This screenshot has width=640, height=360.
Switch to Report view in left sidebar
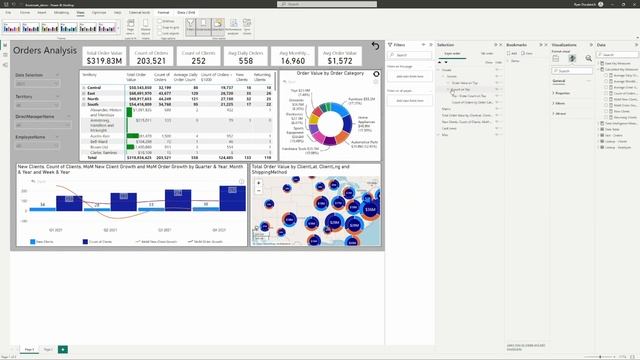pyautogui.click(x=5, y=45)
